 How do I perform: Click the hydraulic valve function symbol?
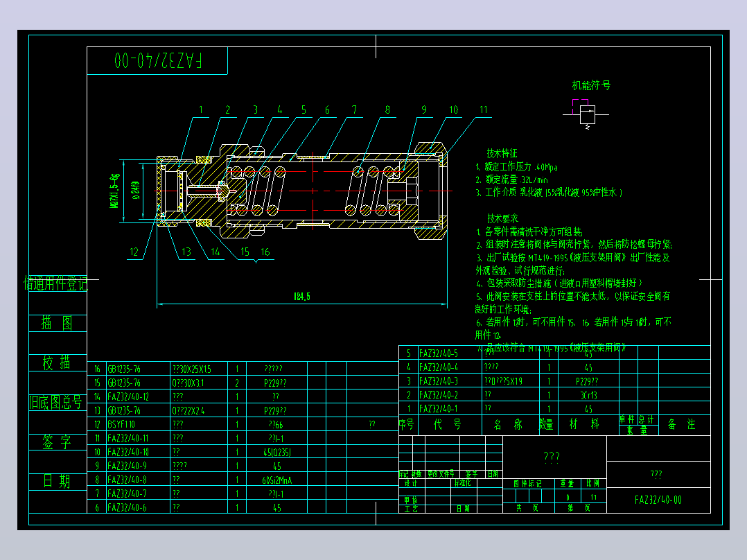point(586,114)
